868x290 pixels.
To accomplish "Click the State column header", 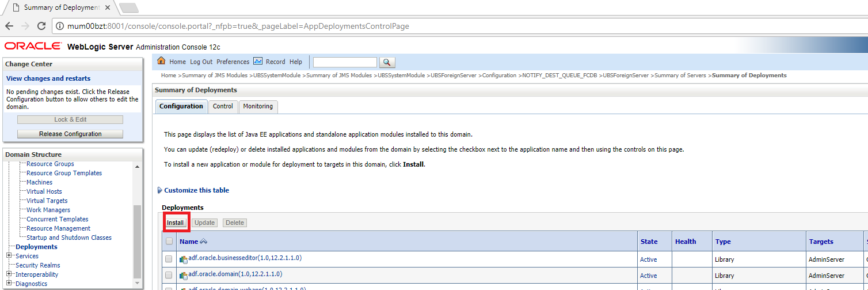I will 649,242.
